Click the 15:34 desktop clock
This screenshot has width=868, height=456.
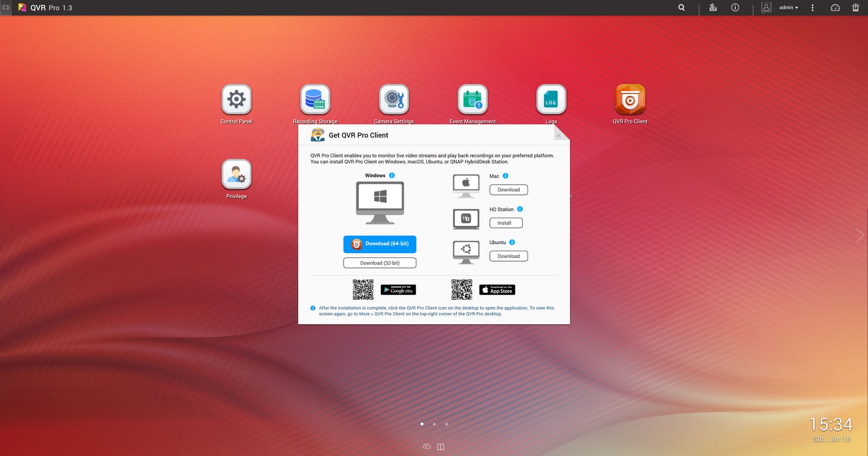831,424
